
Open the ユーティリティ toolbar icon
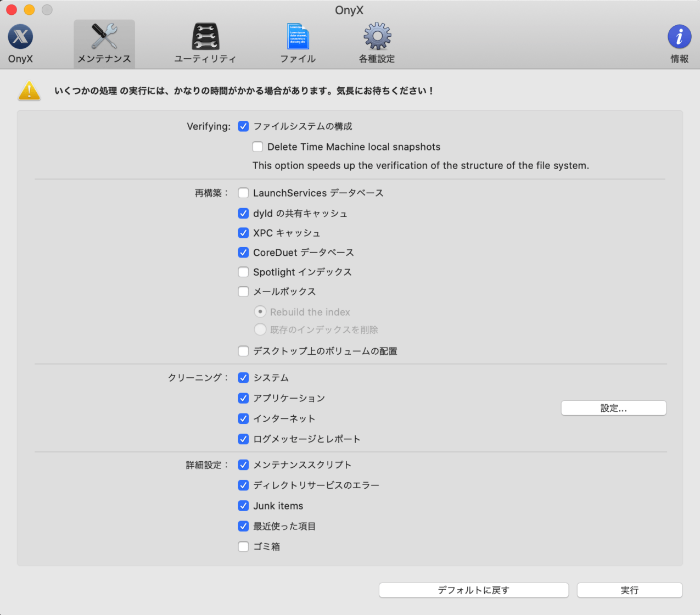coord(205,37)
